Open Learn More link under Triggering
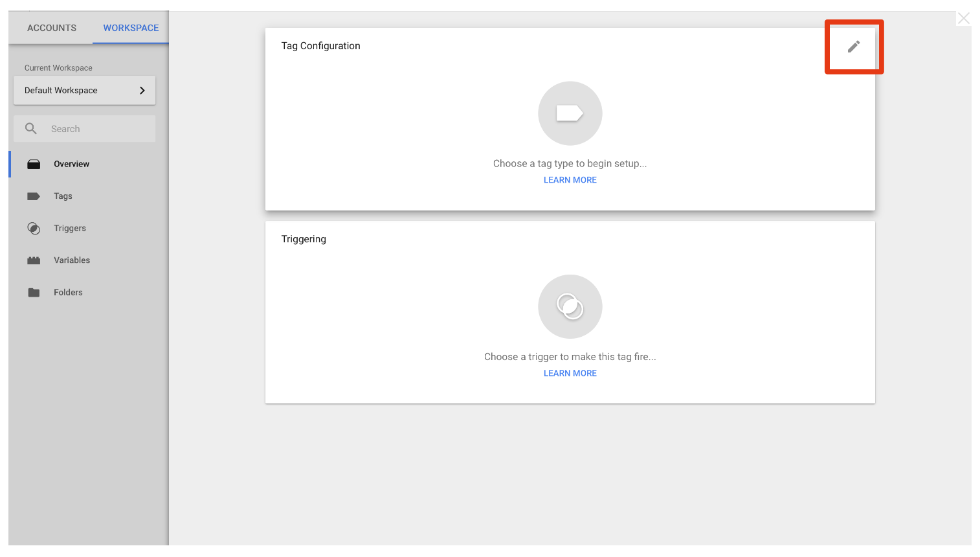Viewport: 980px width, 557px height. click(570, 373)
